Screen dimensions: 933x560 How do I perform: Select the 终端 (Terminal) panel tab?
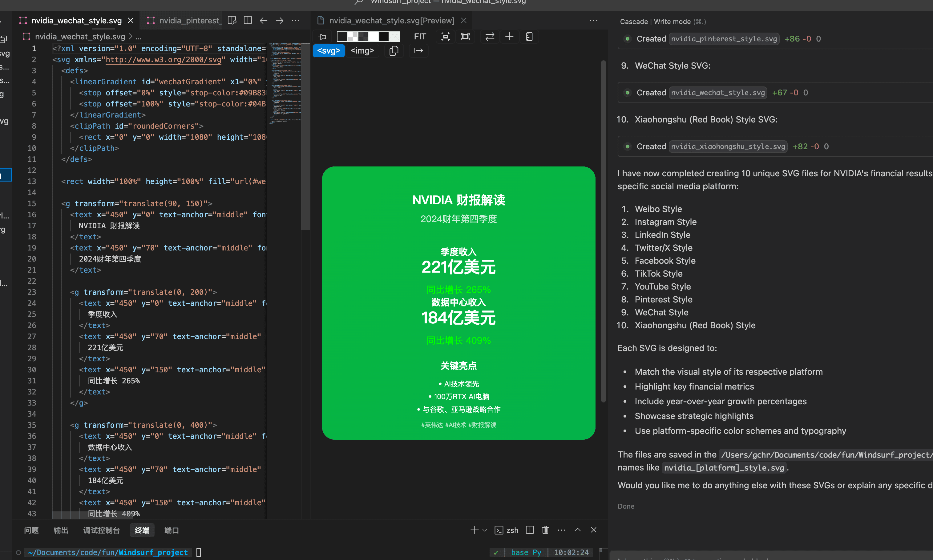pos(142,530)
